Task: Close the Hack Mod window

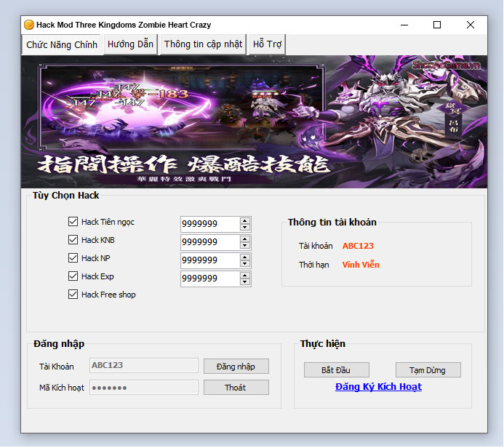Action: [471, 25]
